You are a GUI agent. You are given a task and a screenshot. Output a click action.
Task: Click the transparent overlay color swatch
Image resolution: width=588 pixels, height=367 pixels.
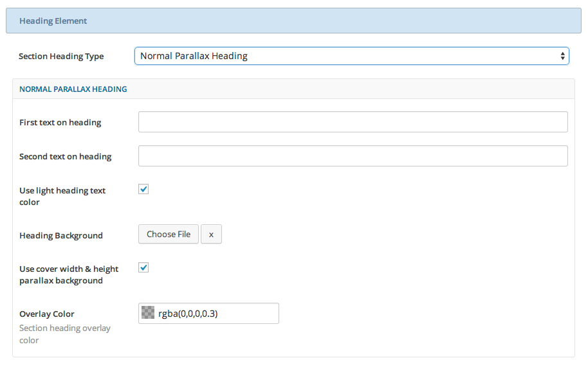[148, 313]
